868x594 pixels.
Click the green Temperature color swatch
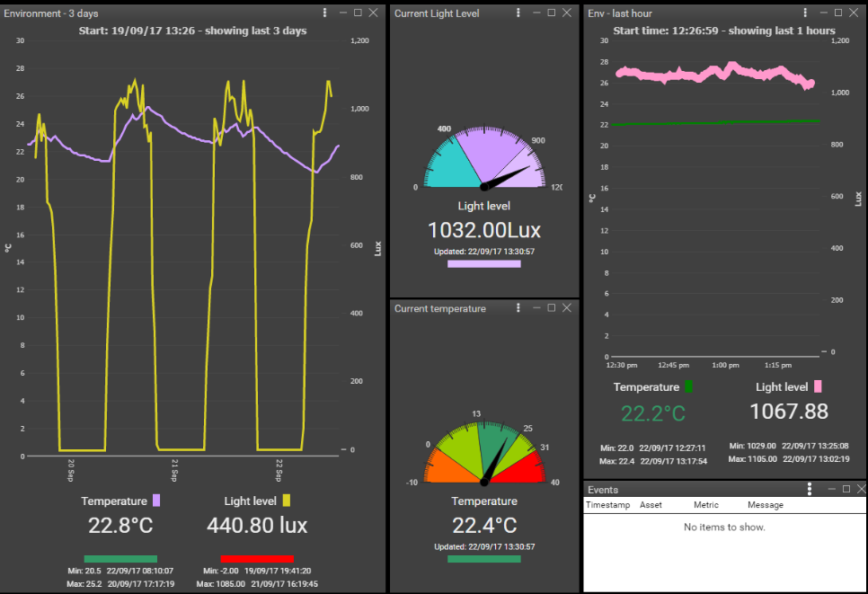pyautogui.click(x=686, y=386)
